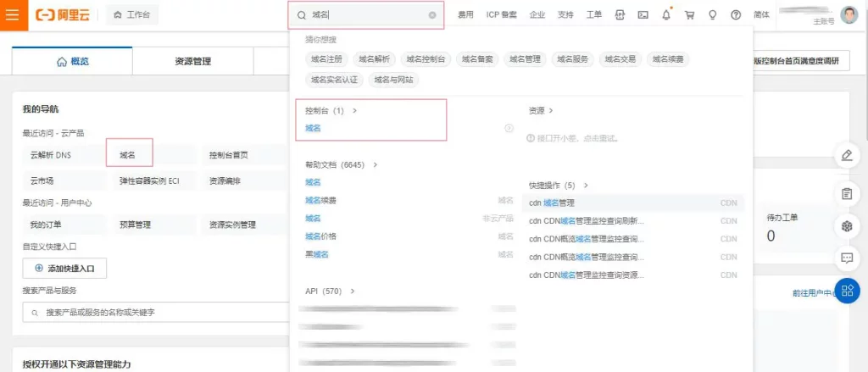Switch to the 资源管理 tab

192,62
